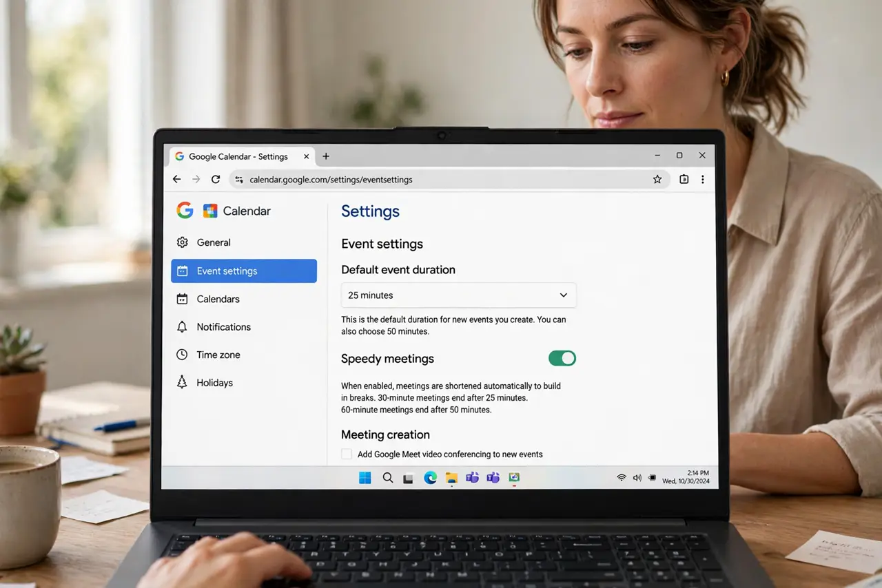Reload the Calendar settings page
The width and height of the screenshot is (882, 588).
tap(216, 179)
